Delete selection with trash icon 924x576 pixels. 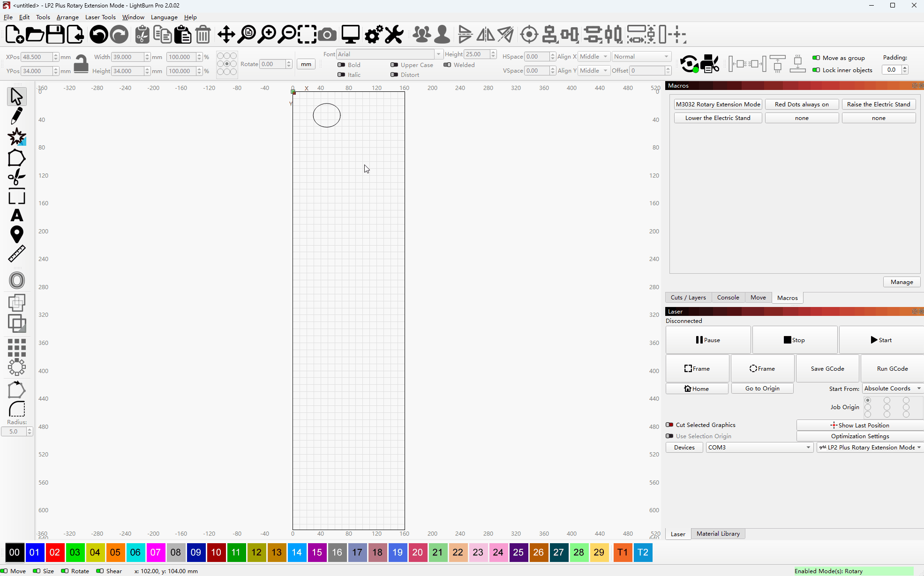203,35
